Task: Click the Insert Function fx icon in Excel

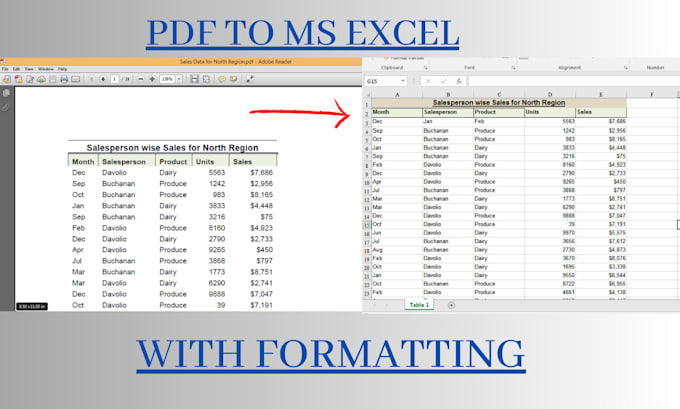Action: (x=458, y=81)
